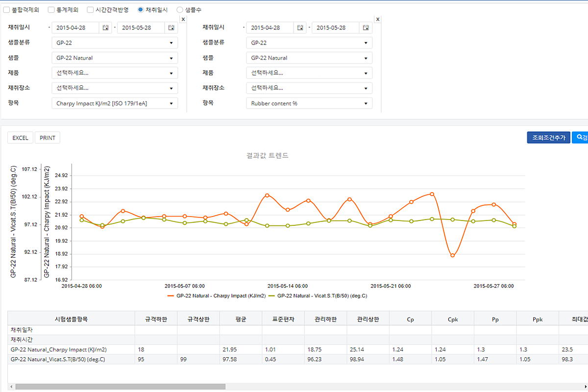Click the highest orange Charpy data point
Viewport: 588px width, 392px height.
[x=432, y=194]
